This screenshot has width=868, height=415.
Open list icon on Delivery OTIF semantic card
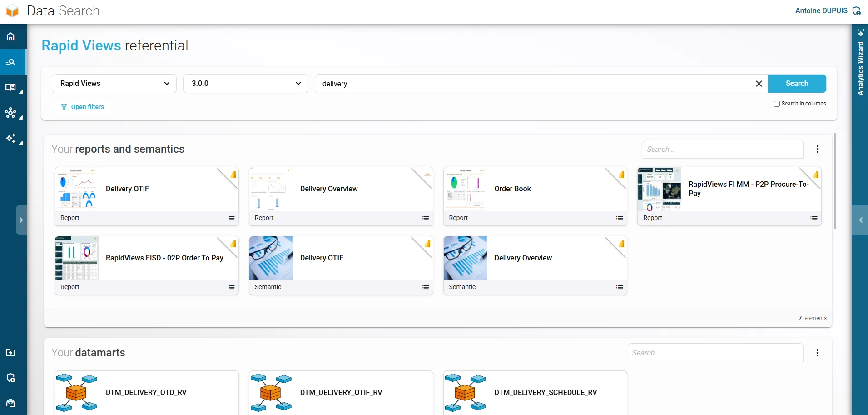[x=426, y=287]
